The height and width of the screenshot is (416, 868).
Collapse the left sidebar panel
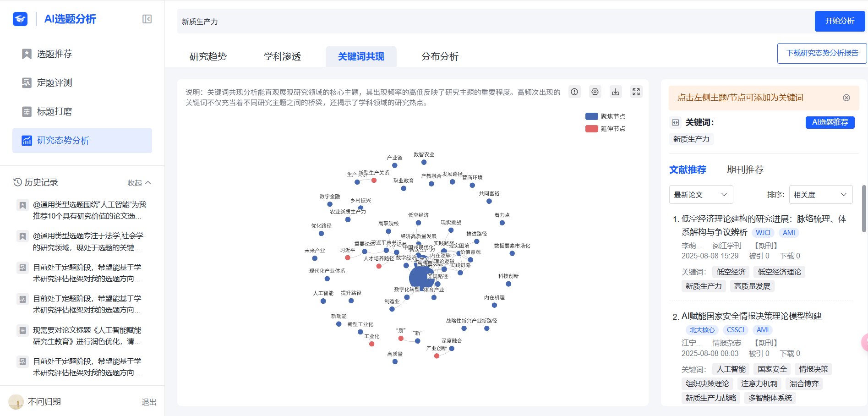(x=147, y=19)
